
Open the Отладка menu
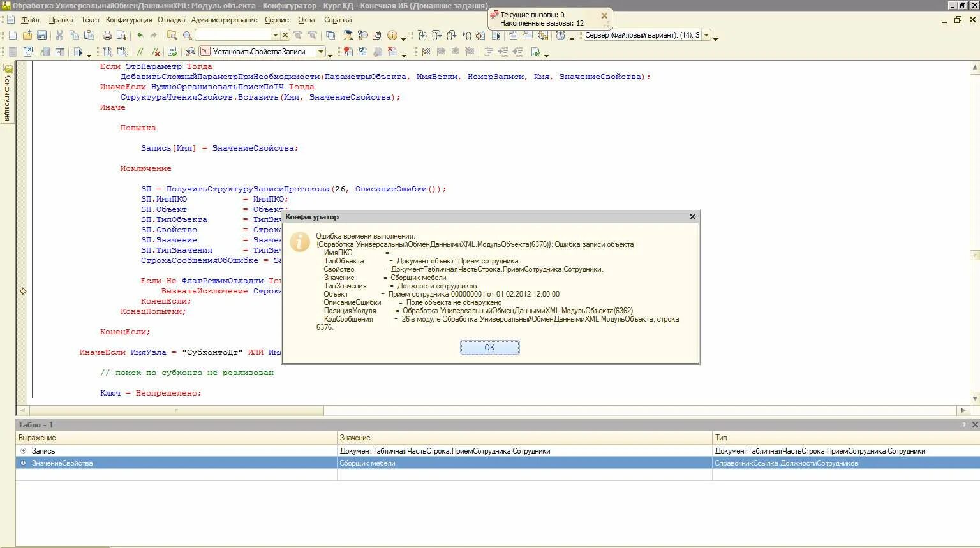[x=172, y=20]
